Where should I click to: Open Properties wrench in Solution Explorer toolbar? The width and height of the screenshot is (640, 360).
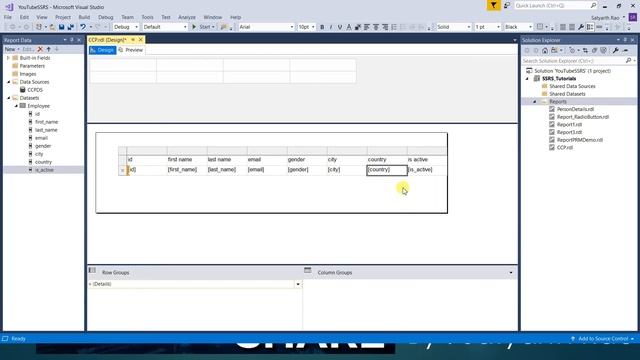point(616,50)
